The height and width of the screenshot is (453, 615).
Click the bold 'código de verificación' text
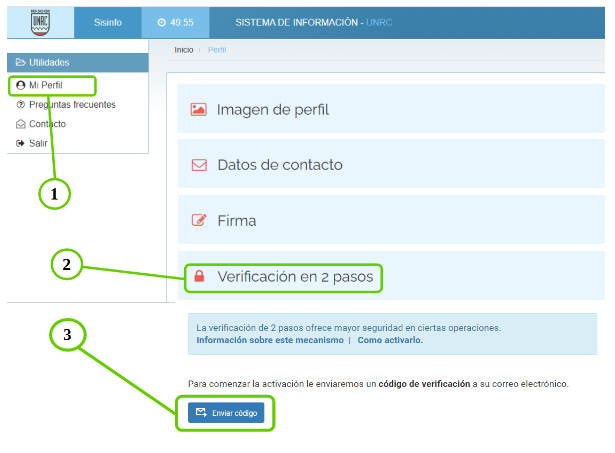424,384
